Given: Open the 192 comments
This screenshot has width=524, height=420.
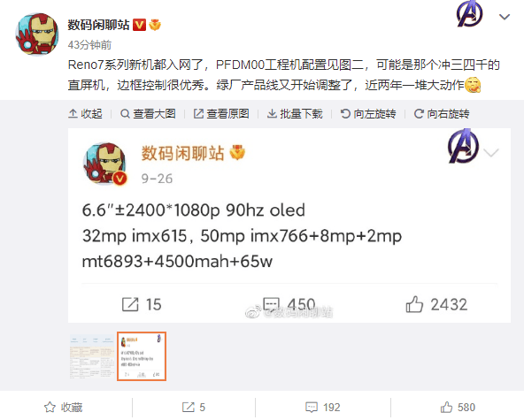Looking at the screenshot, I should pos(323,408).
